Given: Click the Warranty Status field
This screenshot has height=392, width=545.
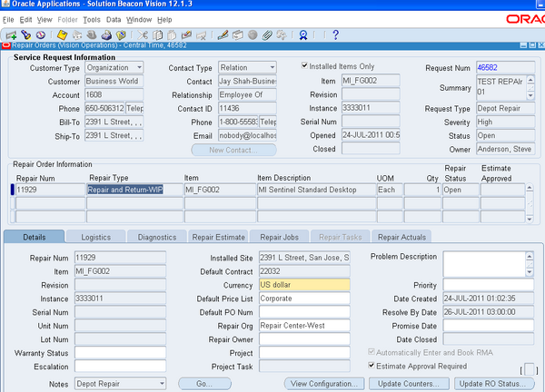Looking at the screenshot, I should (120, 353).
